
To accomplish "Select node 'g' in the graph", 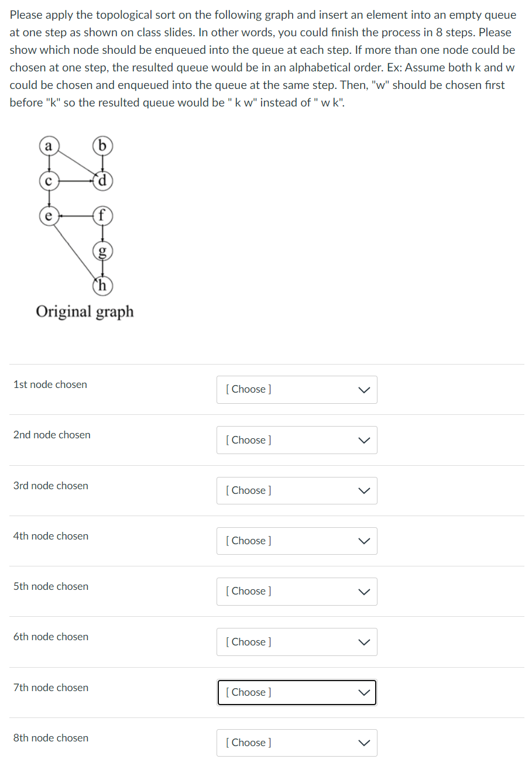I will [x=102, y=251].
